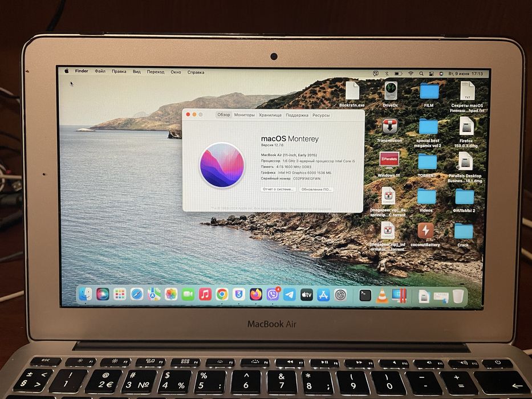Open the Справка menu
This screenshot has height=399, width=532.
[196, 72]
